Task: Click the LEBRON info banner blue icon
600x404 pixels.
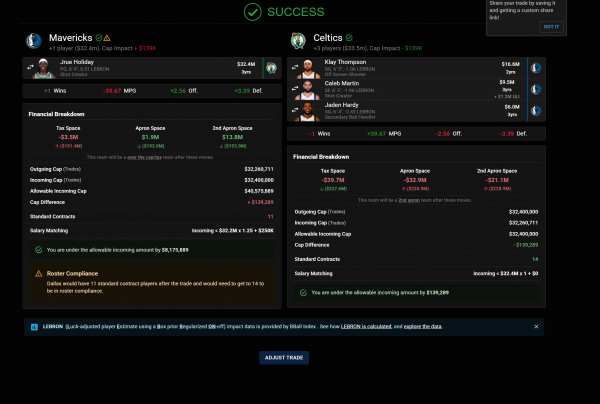Action: click(34, 327)
